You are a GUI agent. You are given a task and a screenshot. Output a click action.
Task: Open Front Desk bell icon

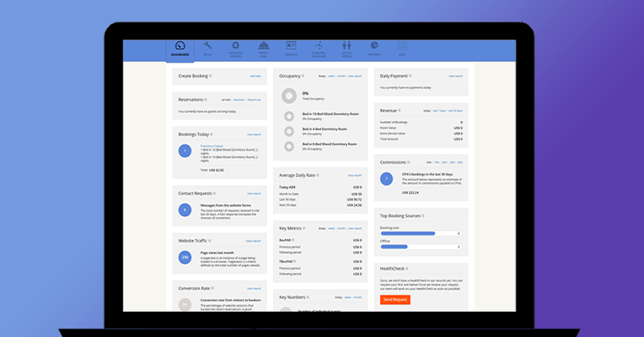pos(264,46)
